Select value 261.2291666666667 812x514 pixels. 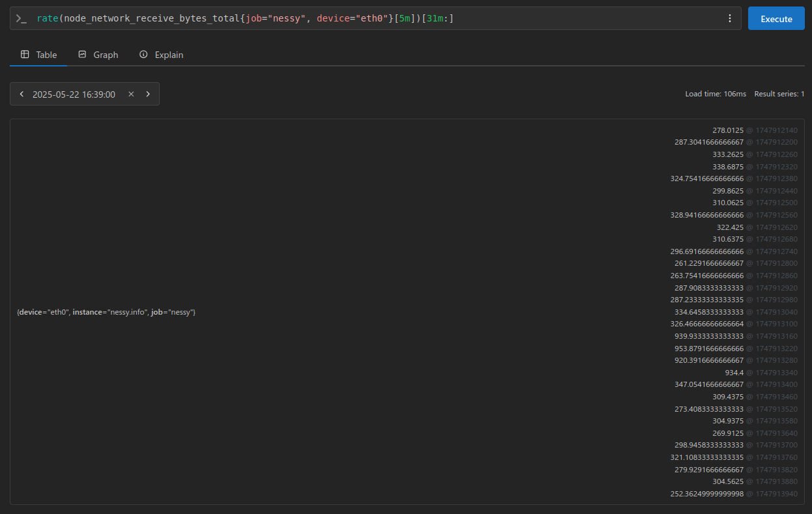(x=709, y=263)
